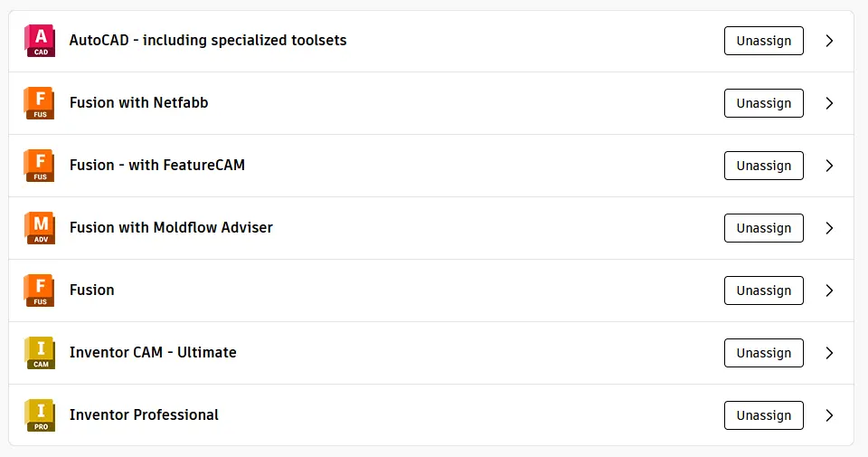
Task: Click the Fusion with Netfabb icon
Action: [40, 103]
